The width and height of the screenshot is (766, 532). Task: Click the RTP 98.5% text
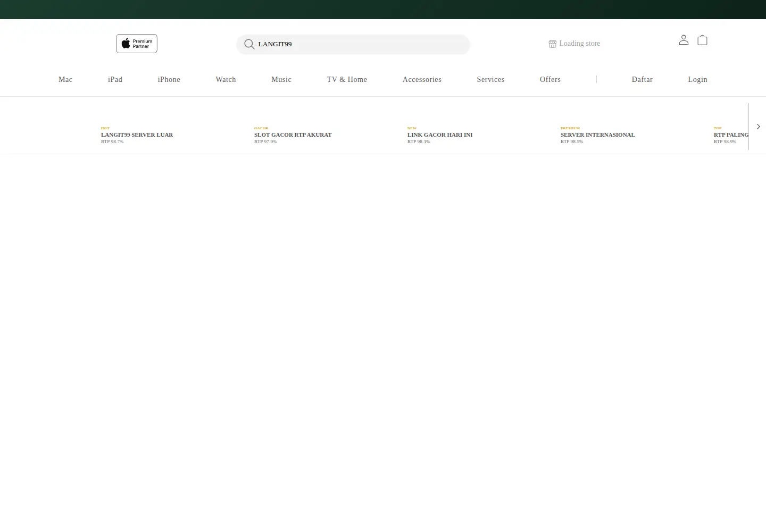[x=572, y=142]
